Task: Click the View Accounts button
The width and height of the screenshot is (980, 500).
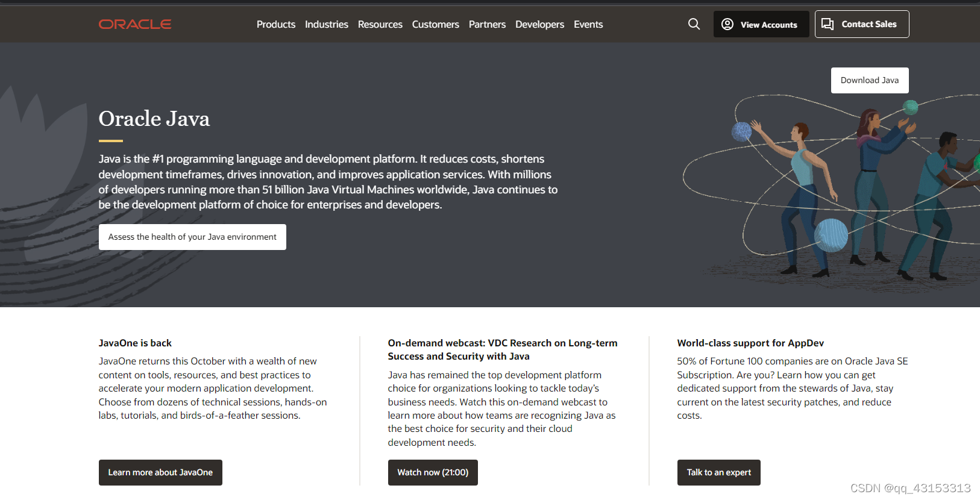Action: pos(761,24)
